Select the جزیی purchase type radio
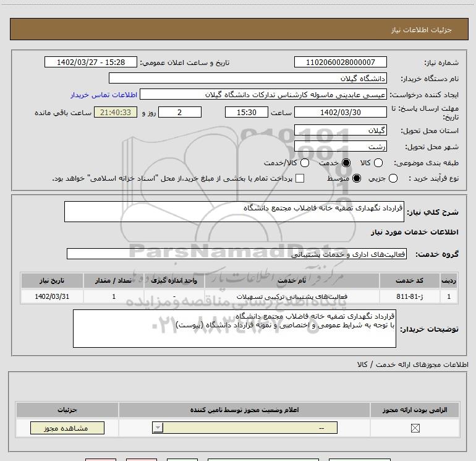Image resolution: width=476 pixels, height=461 pixels. [x=393, y=178]
